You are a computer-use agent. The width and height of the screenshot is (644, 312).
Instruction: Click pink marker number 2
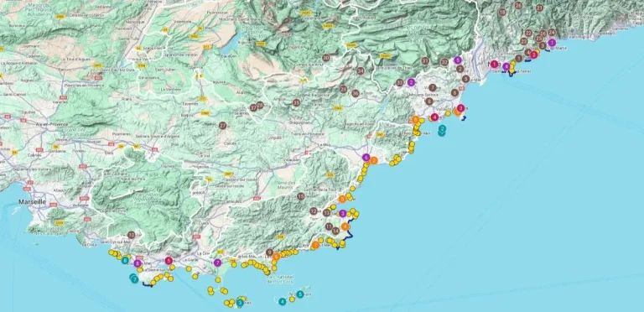pyautogui.click(x=533, y=55)
